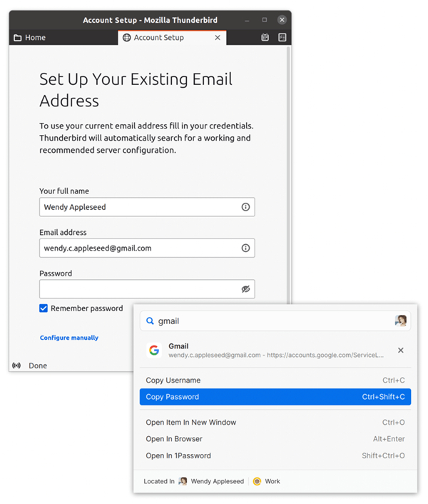Click the gmail search box in 1Password

tap(275, 321)
